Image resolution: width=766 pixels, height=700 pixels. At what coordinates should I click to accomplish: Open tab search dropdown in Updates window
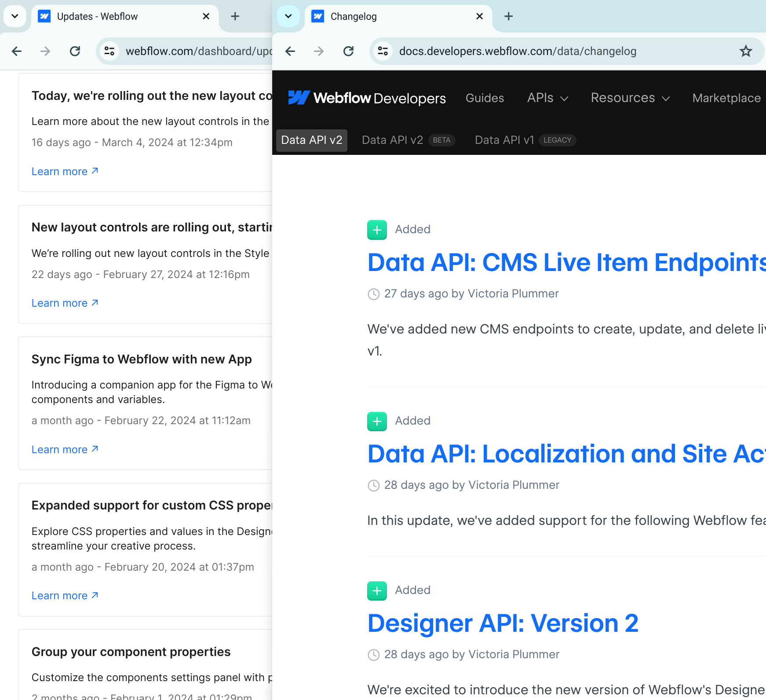point(15,16)
